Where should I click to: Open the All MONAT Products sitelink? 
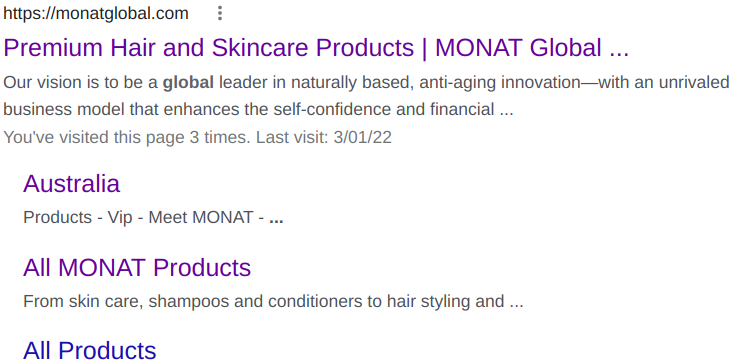(x=137, y=268)
